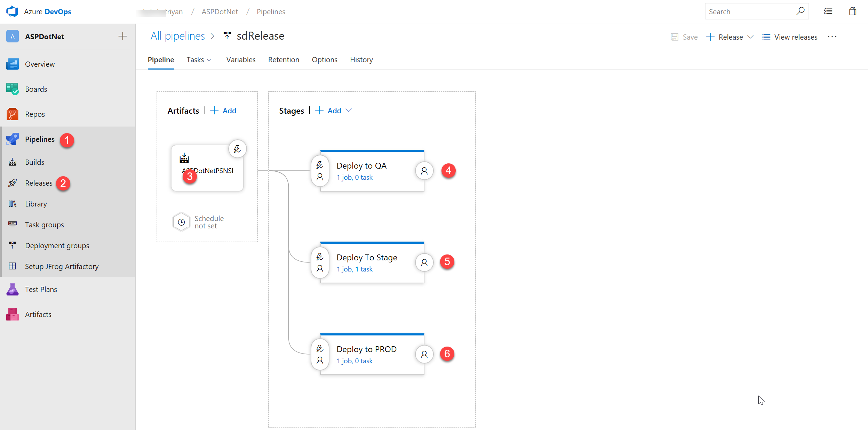Image resolution: width=868 pixels, height=430 pixels.
Task: Expand the Release dropdown chevron
Action: click(x=750, y=37)
